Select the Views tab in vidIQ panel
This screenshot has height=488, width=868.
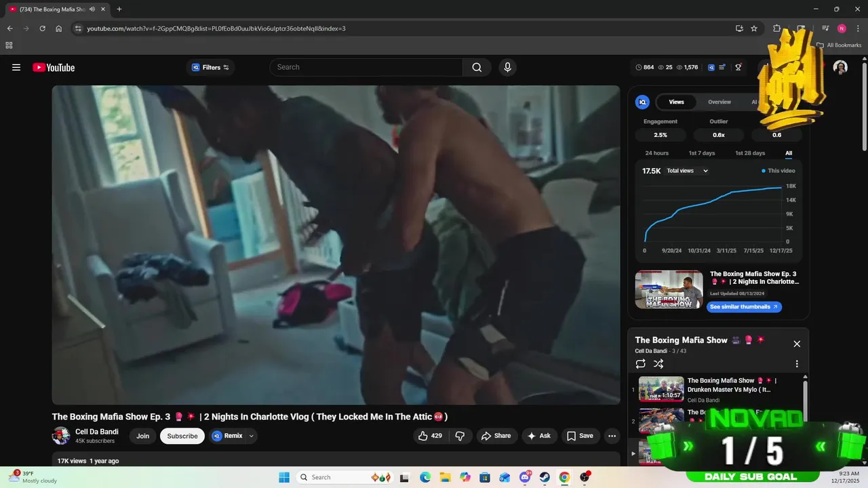click(x=677, y=102)
